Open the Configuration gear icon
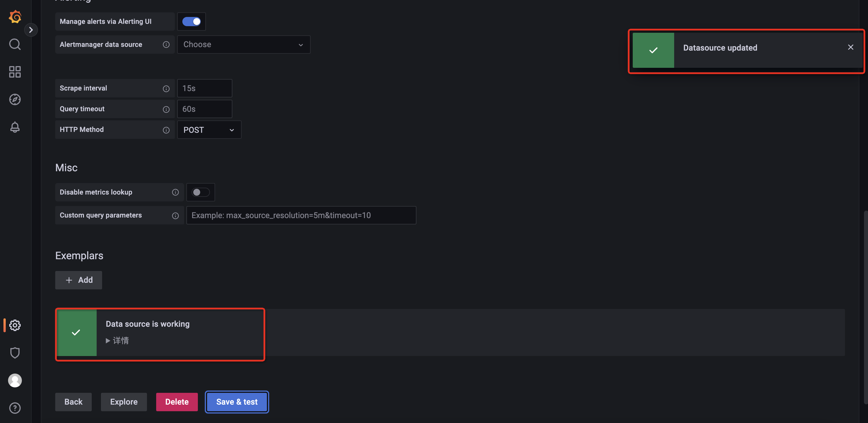868x423 pixels. pyautogui.click(x=15, y=325)
